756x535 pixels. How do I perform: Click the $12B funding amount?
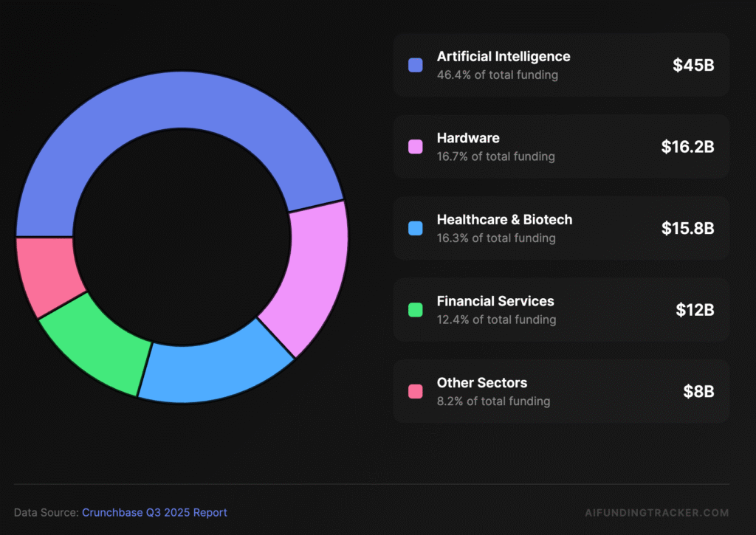point(695,310)
